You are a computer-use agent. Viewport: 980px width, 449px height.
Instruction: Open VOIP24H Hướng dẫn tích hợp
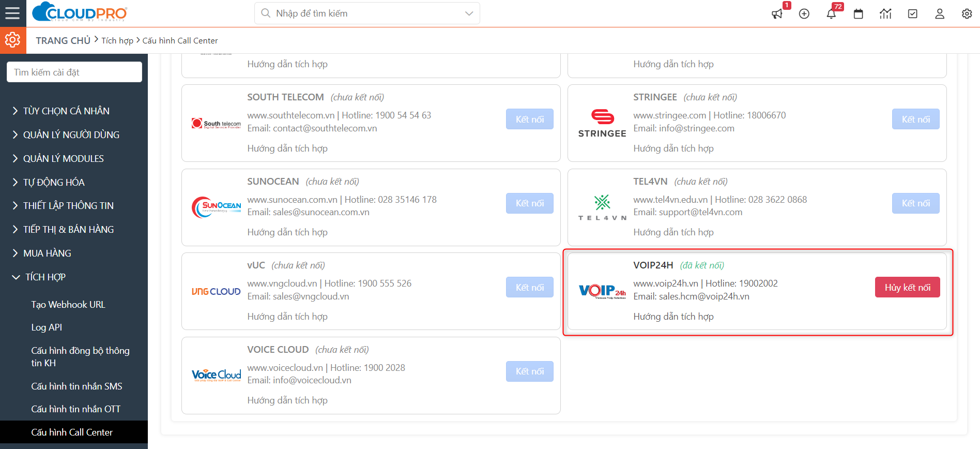click(673, 317)
